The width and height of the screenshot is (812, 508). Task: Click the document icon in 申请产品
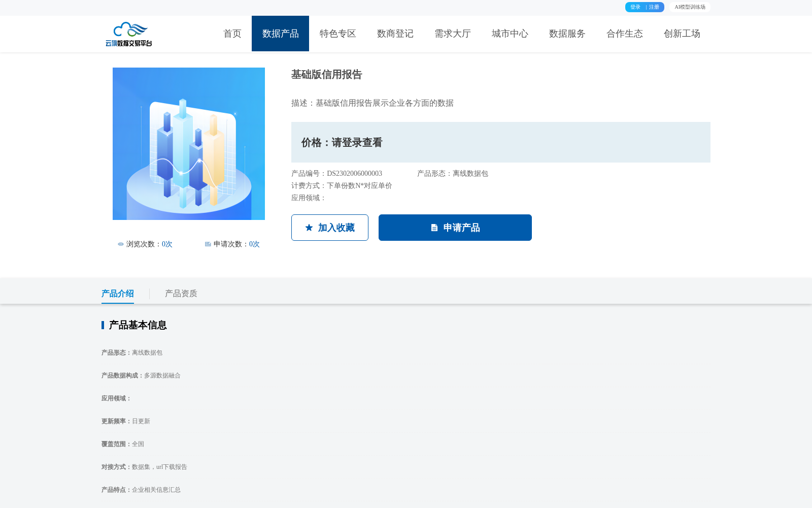(434, 228)
